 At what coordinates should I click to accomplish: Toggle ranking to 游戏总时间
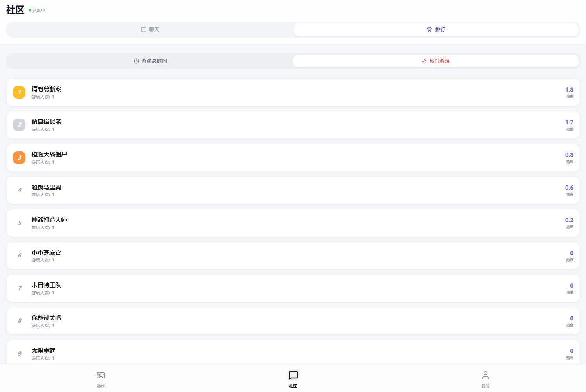coord(150,61)
